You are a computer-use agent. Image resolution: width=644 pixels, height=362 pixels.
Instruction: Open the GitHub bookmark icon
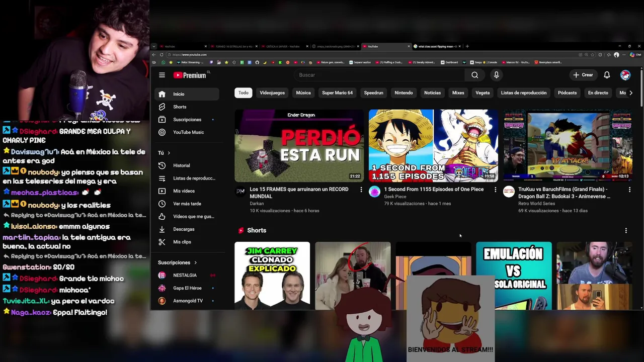[257, 62]
